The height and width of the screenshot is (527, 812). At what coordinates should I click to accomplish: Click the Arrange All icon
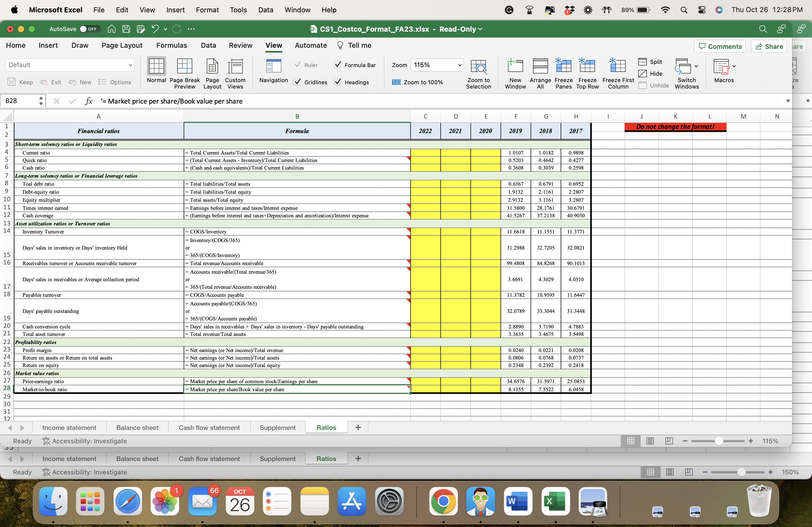(540, 66)
